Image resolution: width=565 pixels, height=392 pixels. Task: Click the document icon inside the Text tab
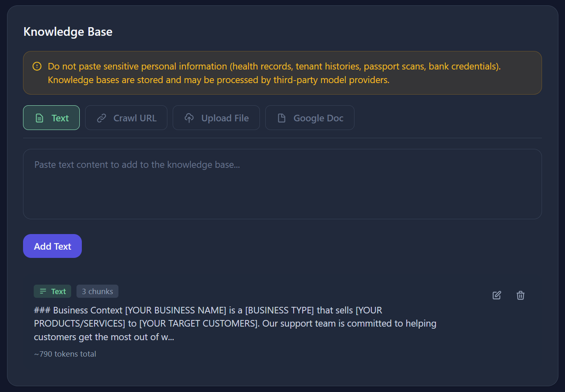(39, 118)
